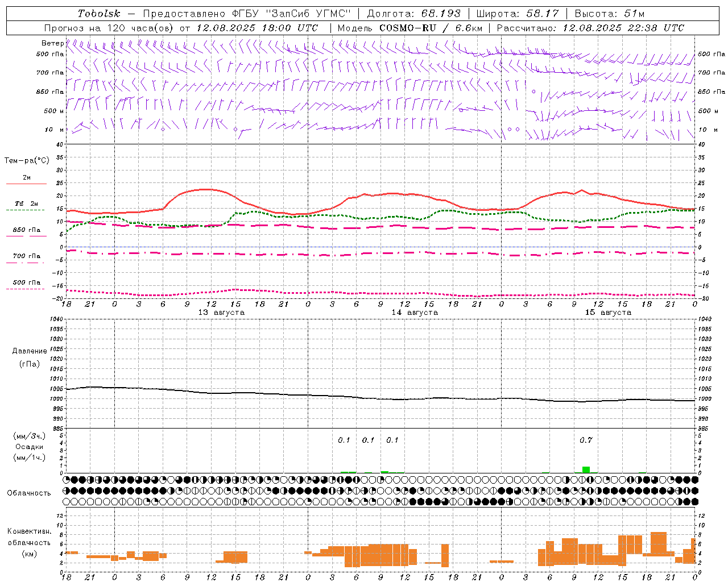The width and height of the screenshot is (728, 582).
Task: Click the '(мм/3ч.)' precipitation unit label
Action: click(30, 436)
